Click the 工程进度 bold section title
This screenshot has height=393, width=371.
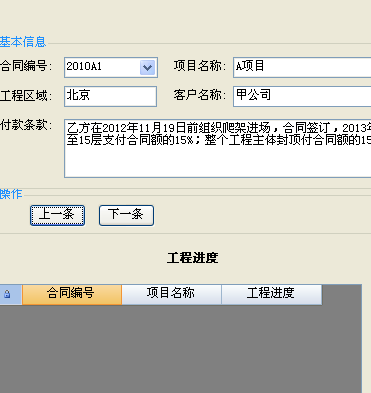[193, 258]
